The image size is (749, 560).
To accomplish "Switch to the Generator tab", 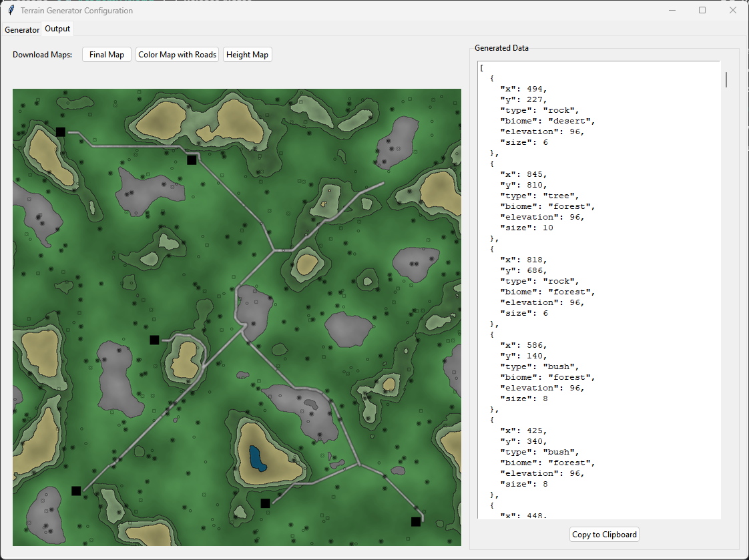I will coord(21,29).
